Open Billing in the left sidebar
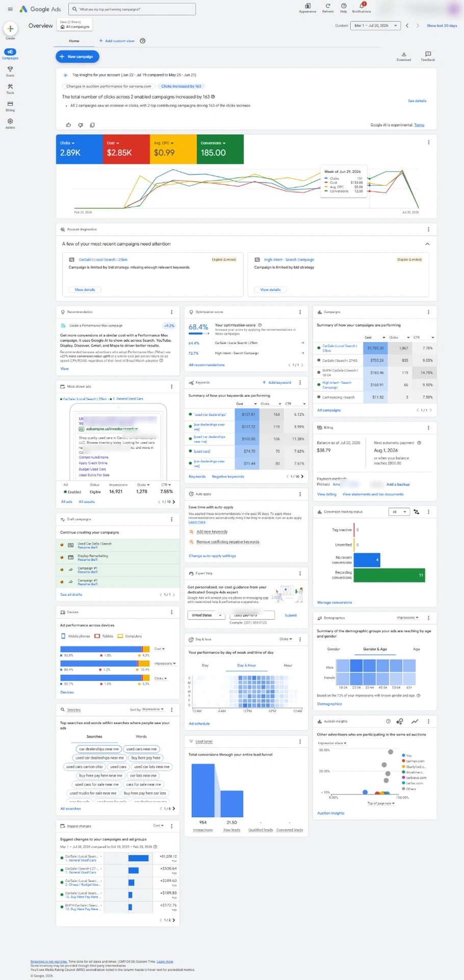Image resolution: width=464 pixels, height=980 pixels. pos(10,106)
